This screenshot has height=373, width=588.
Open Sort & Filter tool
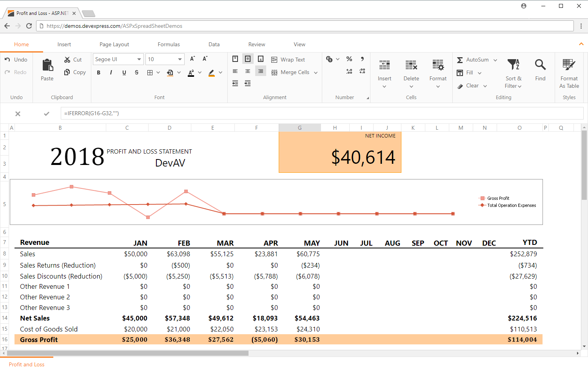click(x=513, y=73)
